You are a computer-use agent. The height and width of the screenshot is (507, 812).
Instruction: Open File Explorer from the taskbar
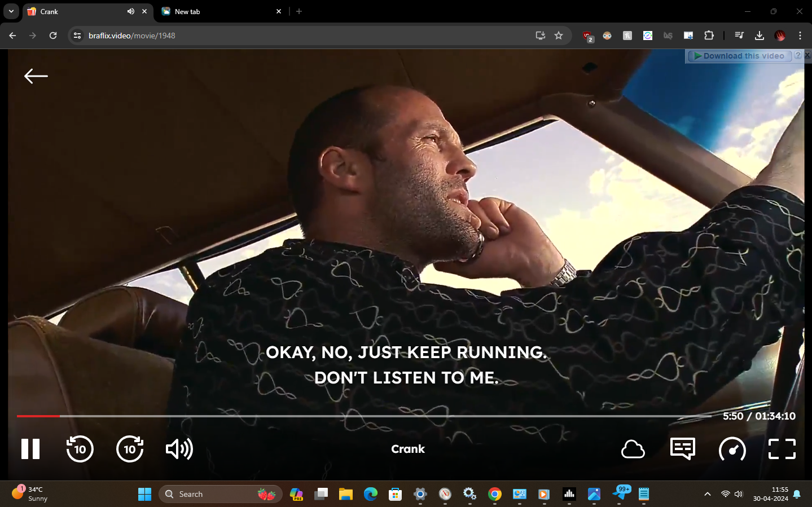pos(346,494)
